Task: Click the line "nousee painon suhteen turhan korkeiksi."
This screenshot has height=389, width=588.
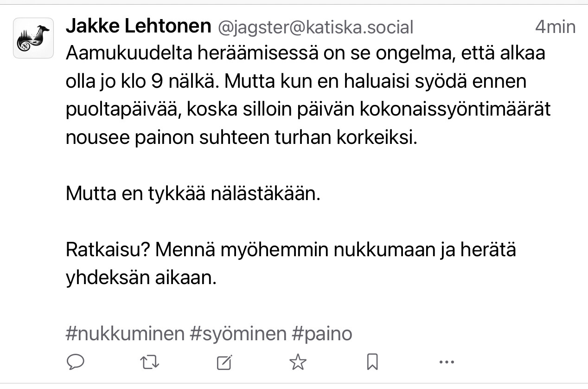Action: coord(242,138)
